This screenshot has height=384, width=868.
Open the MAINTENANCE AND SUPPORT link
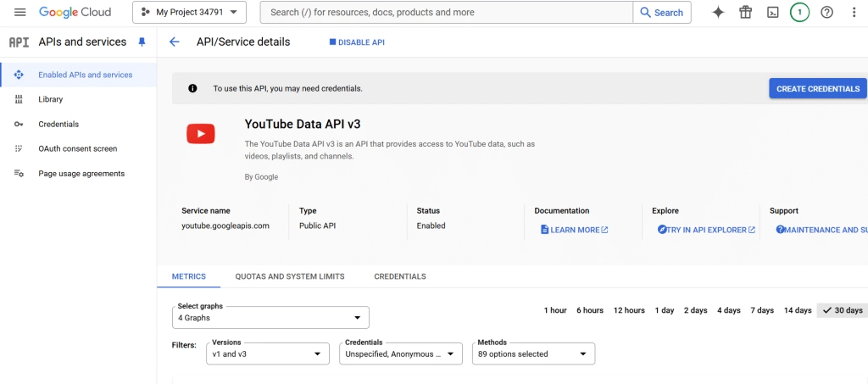tap(822, 230)
